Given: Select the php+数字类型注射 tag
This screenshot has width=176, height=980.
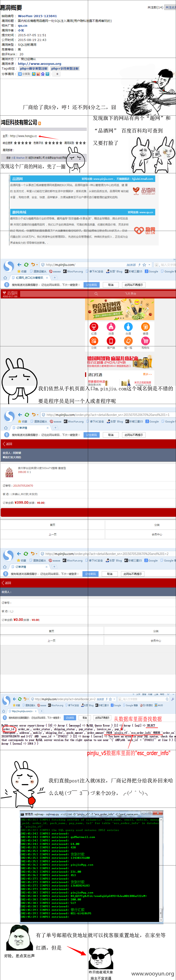Looking at the screenshot, I should (x=34, y=69).
